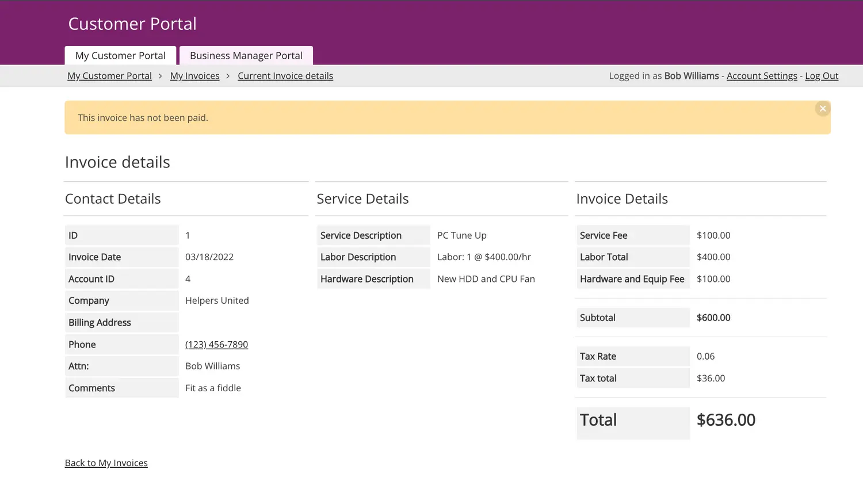Select the My Customer Portal tab
Image resolution: width=863 pixels, height=504 pixels.
tap(120, 56)
